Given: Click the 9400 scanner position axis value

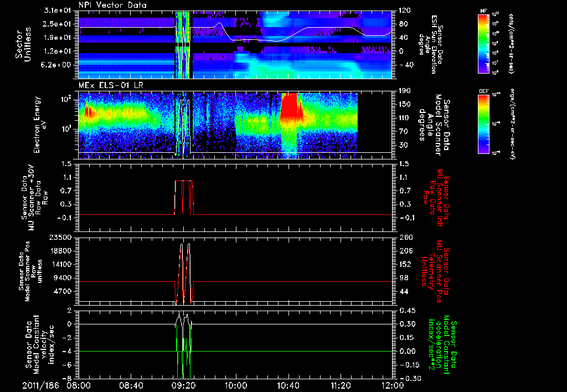Looking at the screenshot, I should (x=63, y=278).
